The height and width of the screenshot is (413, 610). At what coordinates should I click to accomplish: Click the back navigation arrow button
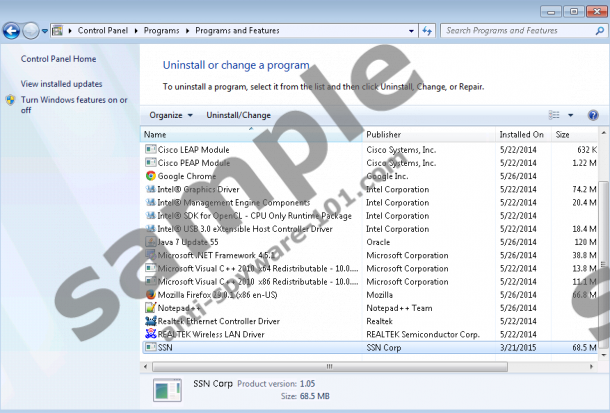click(x=13, y=31)
